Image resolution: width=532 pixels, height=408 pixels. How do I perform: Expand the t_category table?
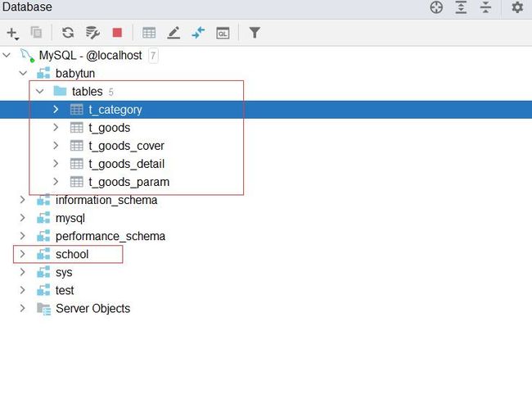[56, 109]
